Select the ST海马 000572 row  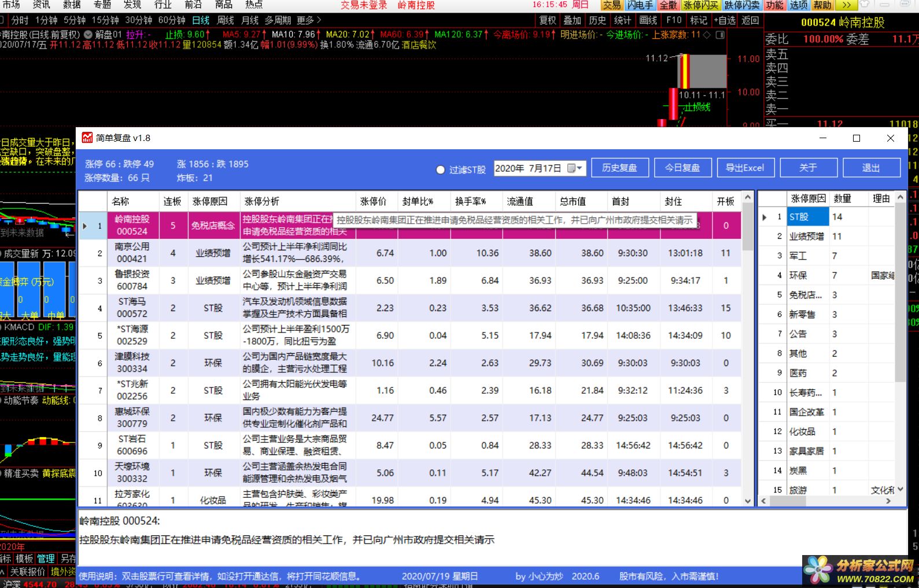(x=409, y=308)
